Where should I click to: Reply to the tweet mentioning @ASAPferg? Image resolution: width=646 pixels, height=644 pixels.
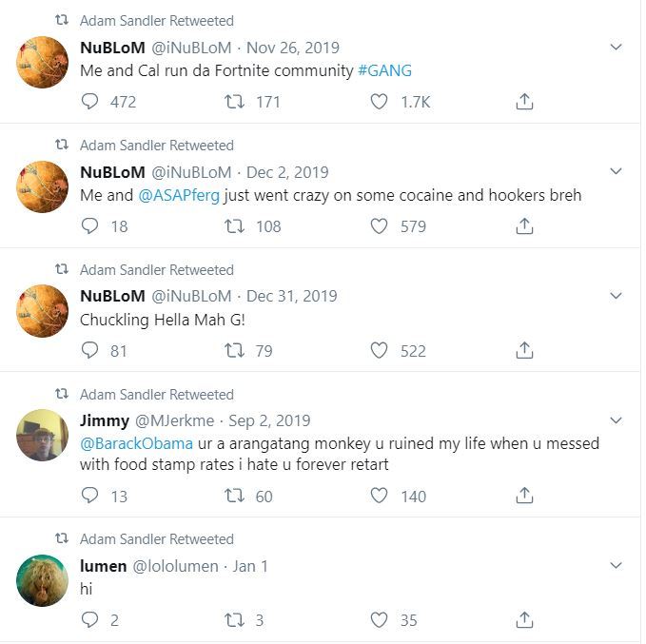pyautogui.click(x=90, y=226)
